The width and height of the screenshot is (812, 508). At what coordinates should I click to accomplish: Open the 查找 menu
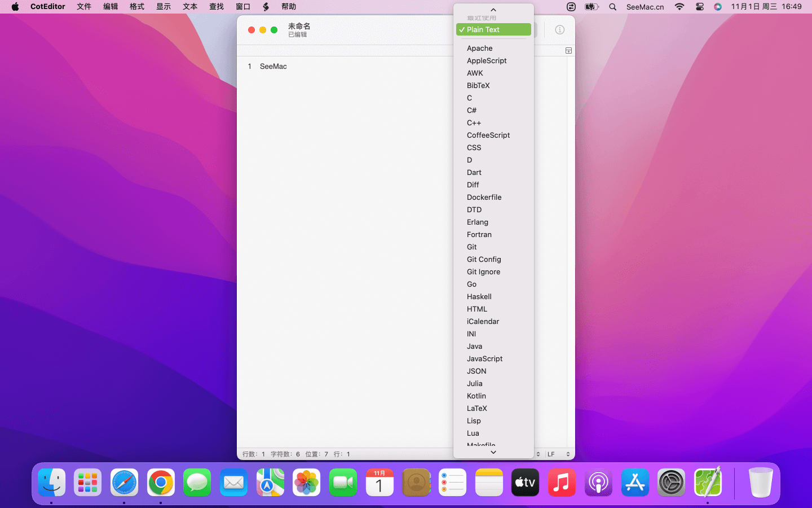click(x=217, y=7)
